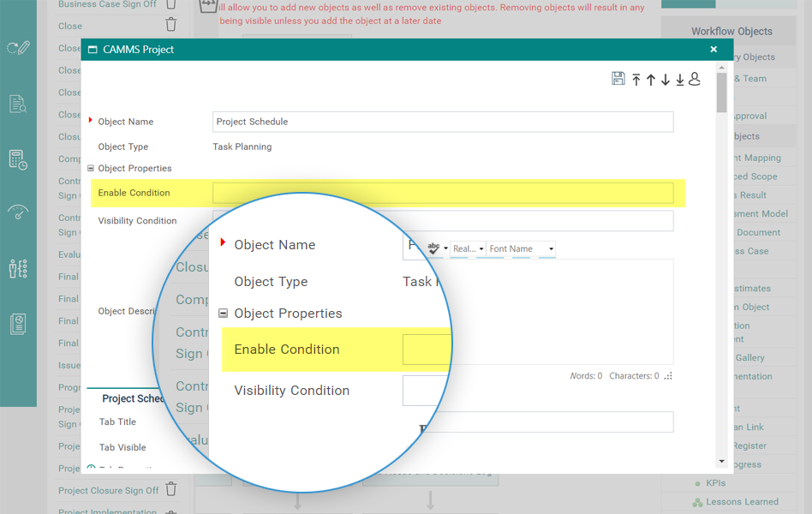Click the green KPIs bullet icon
The width and height of the screenshot is (812, 514).
point(697,483)
